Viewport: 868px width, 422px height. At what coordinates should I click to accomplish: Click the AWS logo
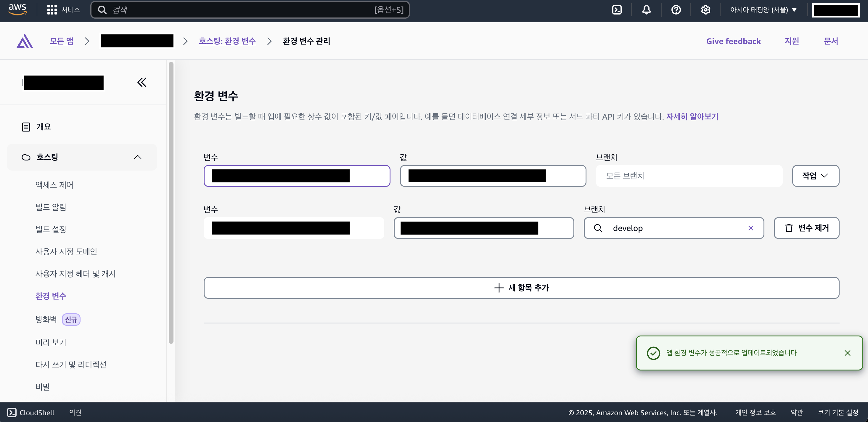pos(17,9)
